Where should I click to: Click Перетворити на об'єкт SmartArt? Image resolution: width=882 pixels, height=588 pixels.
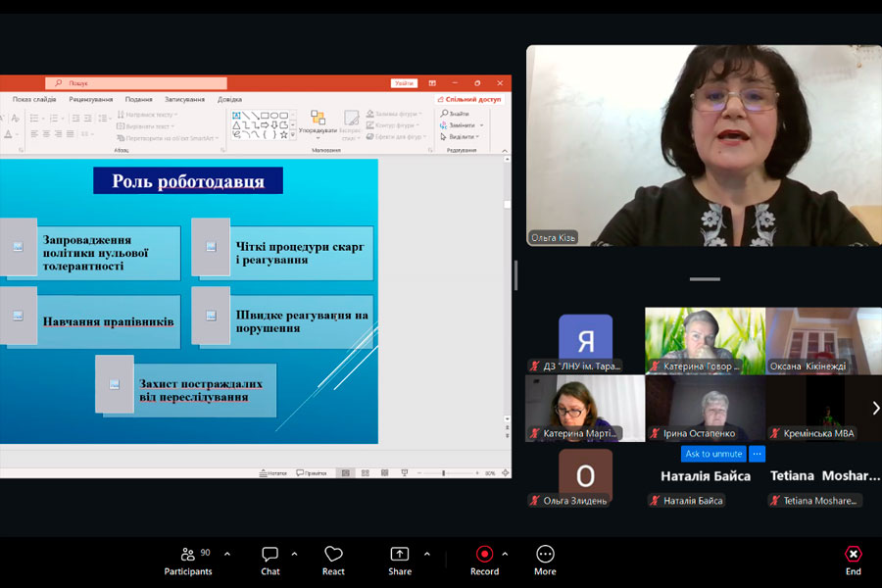click(x=168, y=138)
